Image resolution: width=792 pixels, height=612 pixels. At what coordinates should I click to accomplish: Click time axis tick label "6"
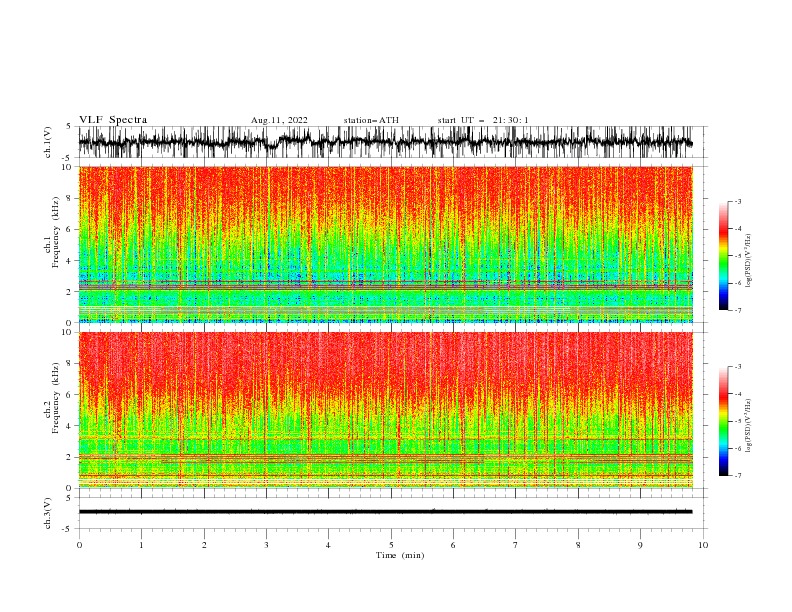[x=453, y=545]
